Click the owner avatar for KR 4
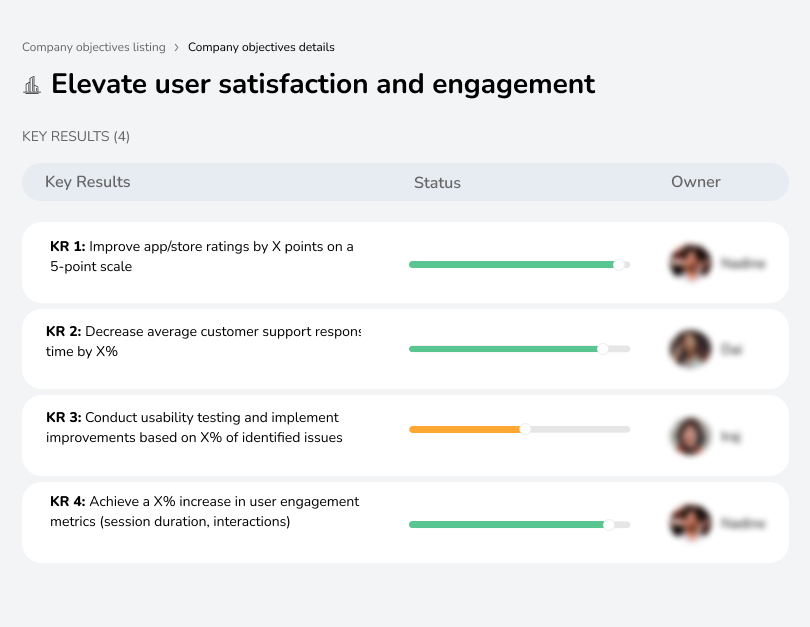 [690, 522]
